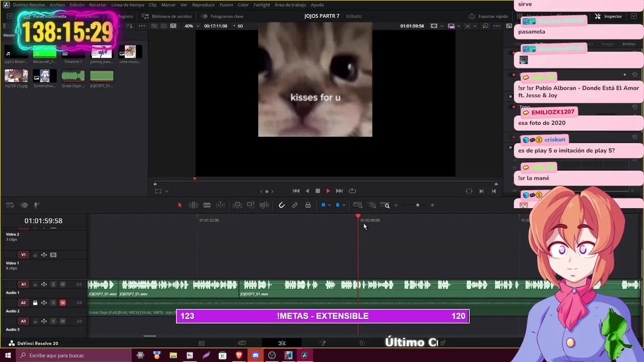The width and height of the screenshot is (644, 362).
Task: Open the Fairlight menu
Action: [x=262, y=5]
